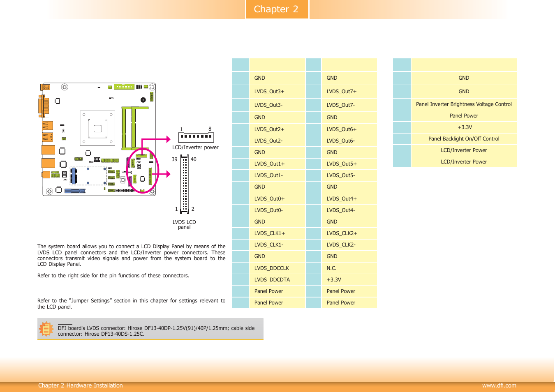Highlight the LVDS_Out5+ entry
This screenshot has width=555, height=392.
click(x=349, y=164)
